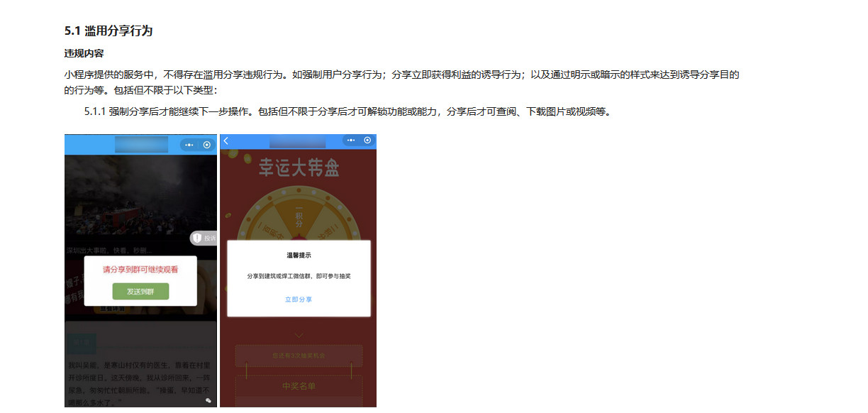Open the three-dots menu in left phone header

189,144
